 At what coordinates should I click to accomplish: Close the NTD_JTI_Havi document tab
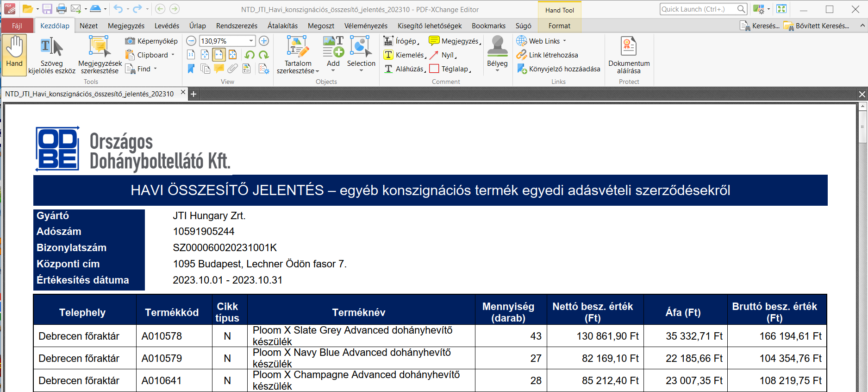pyautogui.click(x=183, y=92)
